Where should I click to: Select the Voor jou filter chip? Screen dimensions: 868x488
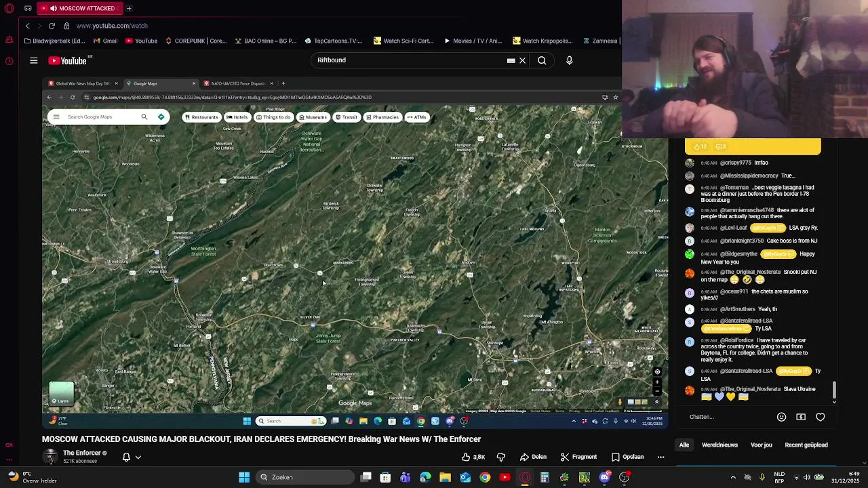click(x=762, y=445)
